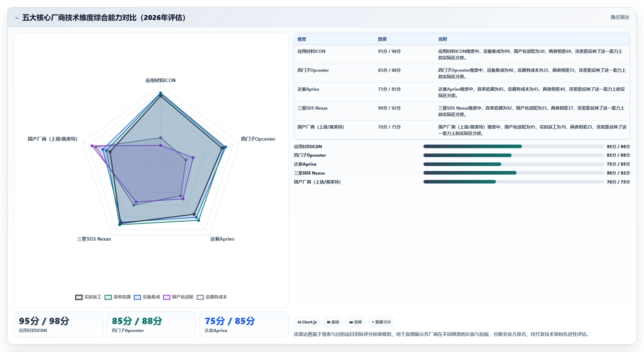Select the 应用材料ICON table row name
644x352 pixels.
coord(311,51)
